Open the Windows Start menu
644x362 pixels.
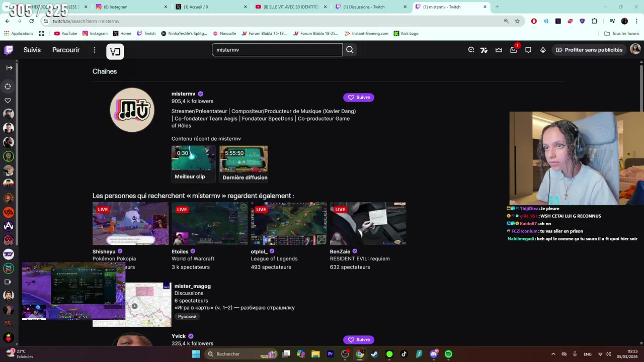(196, 354)
